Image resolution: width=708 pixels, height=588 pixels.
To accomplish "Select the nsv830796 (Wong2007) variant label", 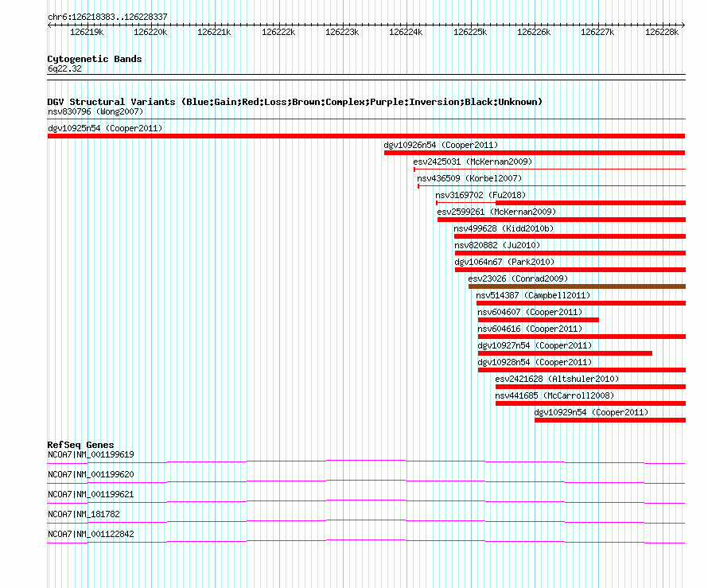I will tap(95, 111).
